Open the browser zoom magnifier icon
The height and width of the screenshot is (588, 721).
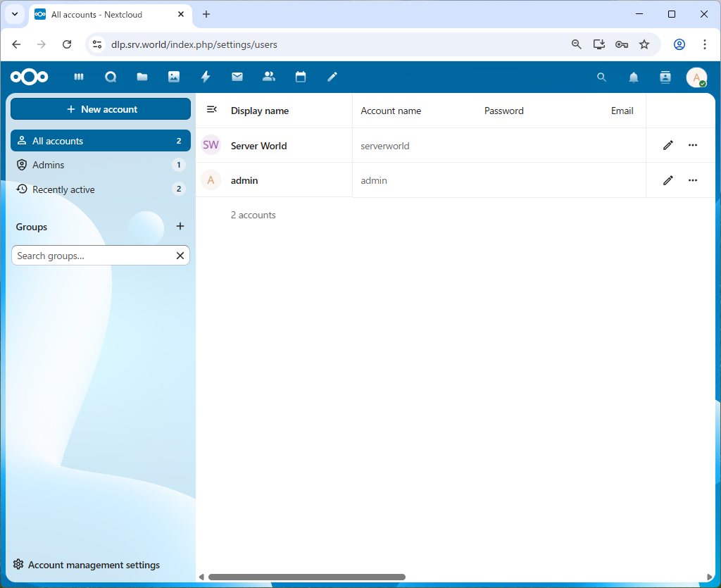click(576, 44)
